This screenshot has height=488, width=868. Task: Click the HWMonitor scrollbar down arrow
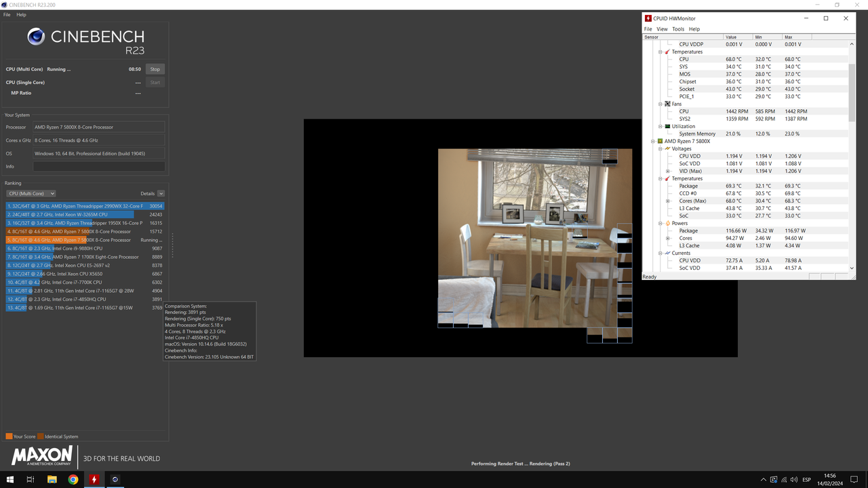[x=852, y=268]
